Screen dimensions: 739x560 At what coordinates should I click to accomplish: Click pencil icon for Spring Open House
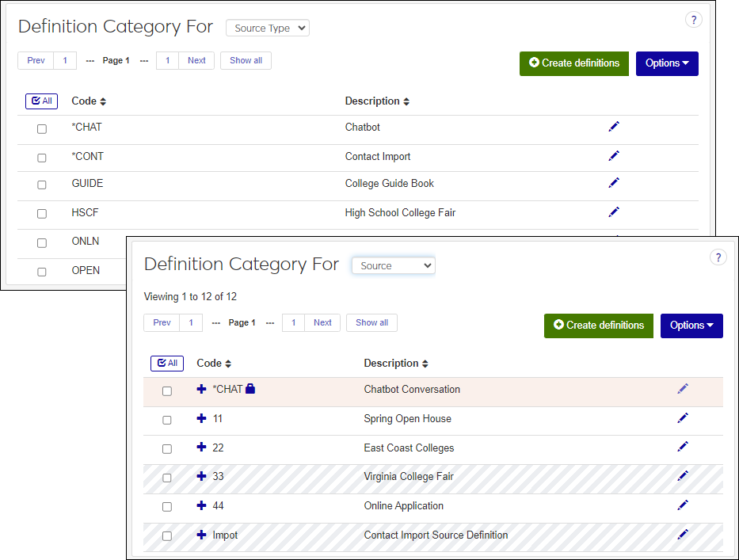(683, 418)
